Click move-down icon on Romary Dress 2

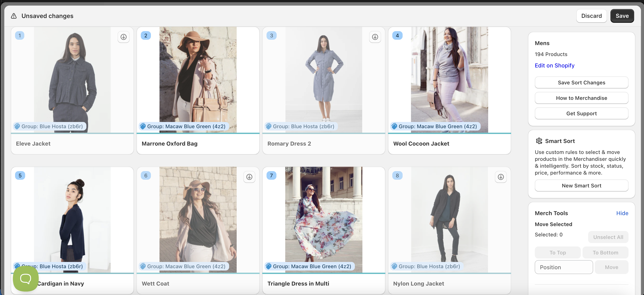click(375, 37)
